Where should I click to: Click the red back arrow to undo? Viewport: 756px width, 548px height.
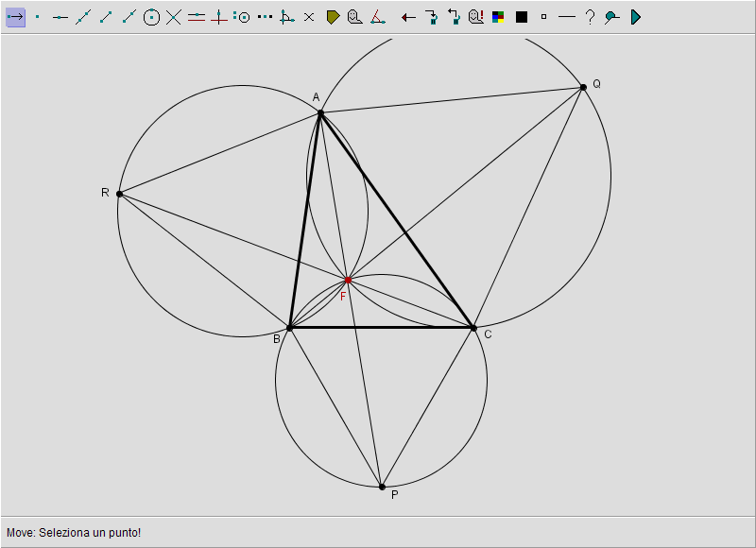[x=408, y=18]
